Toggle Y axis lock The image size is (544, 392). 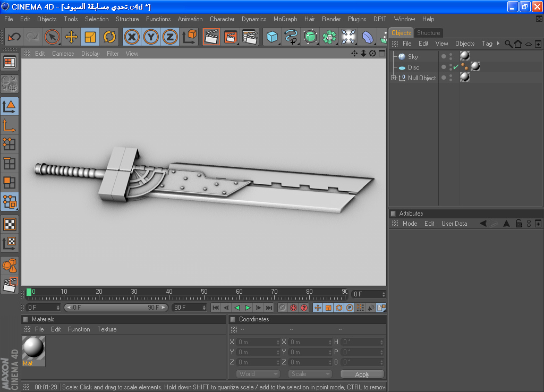tap(151, 37)
